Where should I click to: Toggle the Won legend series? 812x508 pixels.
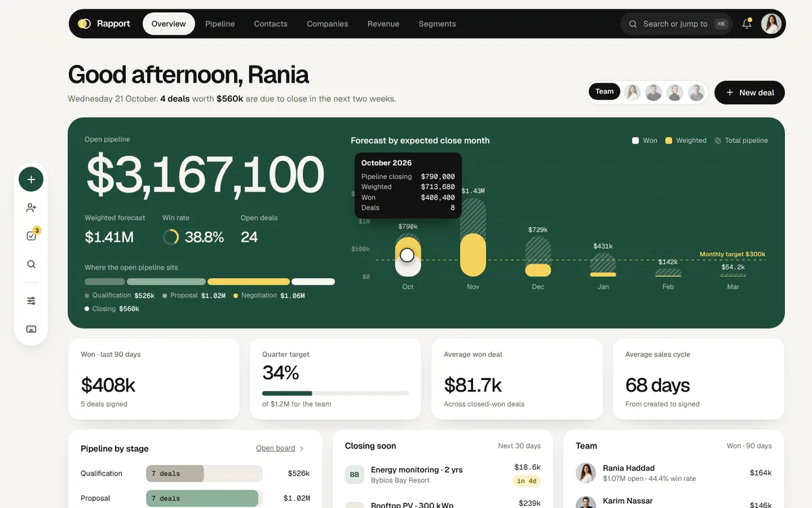[645, 140]
